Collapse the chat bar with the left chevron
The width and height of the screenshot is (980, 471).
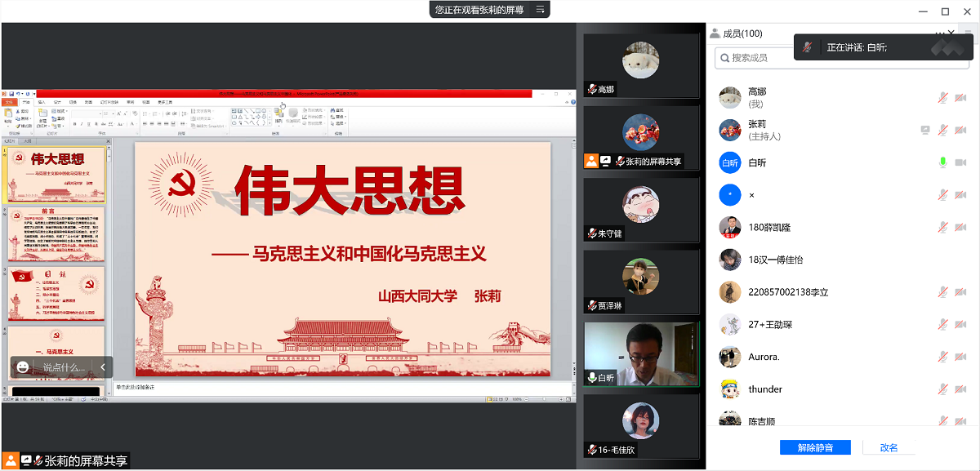click(x=104, y=367)
